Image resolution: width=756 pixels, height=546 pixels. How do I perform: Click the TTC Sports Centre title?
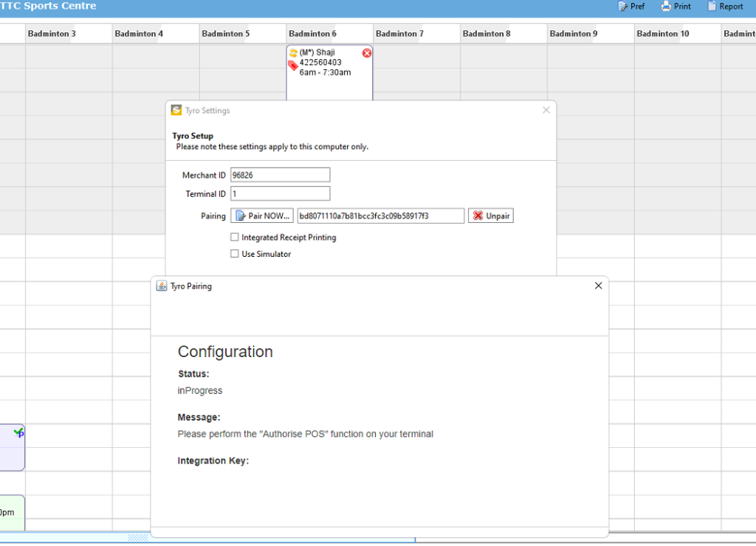48,6
